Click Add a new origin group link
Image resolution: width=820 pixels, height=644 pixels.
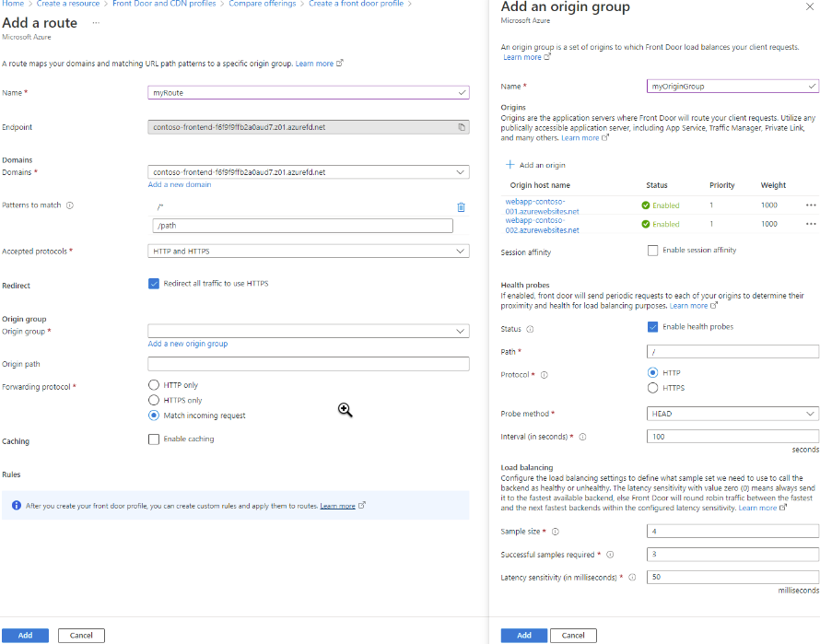click(x=188, y=344)
